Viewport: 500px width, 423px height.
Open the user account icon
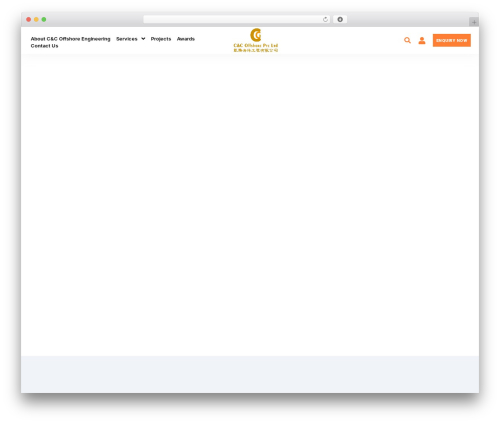422,40
